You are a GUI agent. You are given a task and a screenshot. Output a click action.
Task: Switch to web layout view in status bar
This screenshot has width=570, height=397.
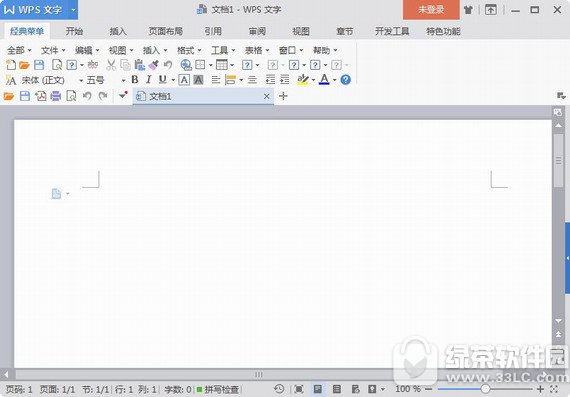tap(356, 389)
